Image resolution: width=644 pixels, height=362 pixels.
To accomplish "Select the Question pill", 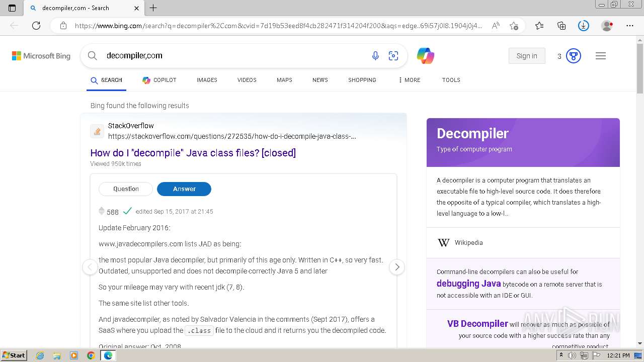I will tap(126, 189).
